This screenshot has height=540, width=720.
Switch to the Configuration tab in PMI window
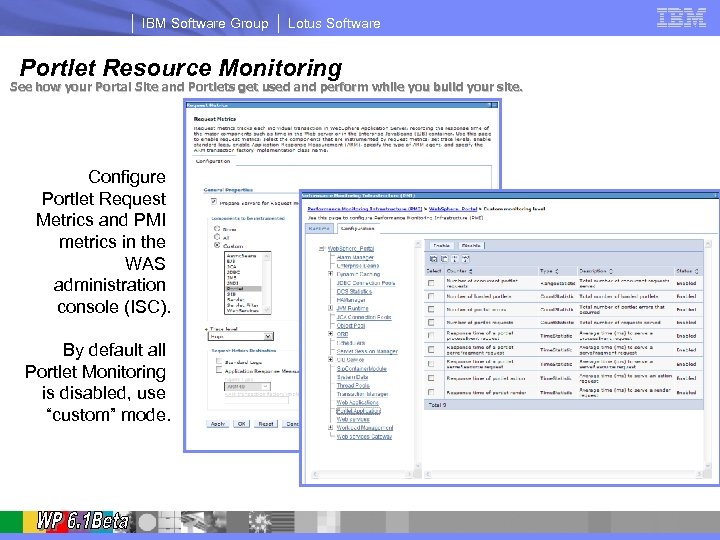click(x=356, y=228)
